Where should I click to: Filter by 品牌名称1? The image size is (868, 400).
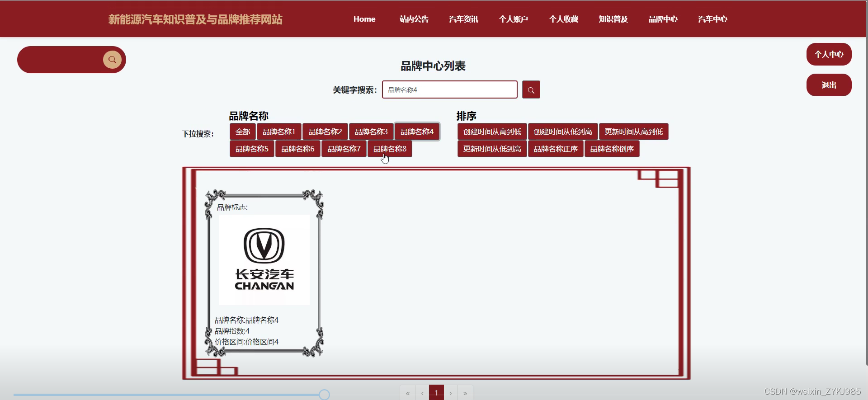coord(279,132)
